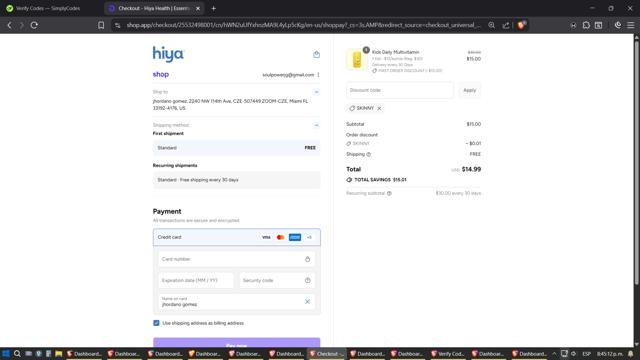Screen dimensions: 640x360
Task: Select the Credit card payment option
Action: click(x=236, y=237)
